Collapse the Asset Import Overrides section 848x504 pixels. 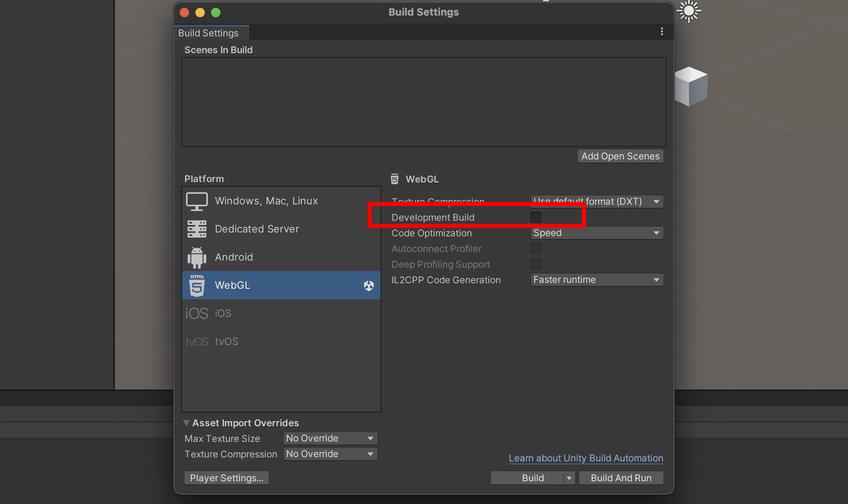(x=186, y=423)
